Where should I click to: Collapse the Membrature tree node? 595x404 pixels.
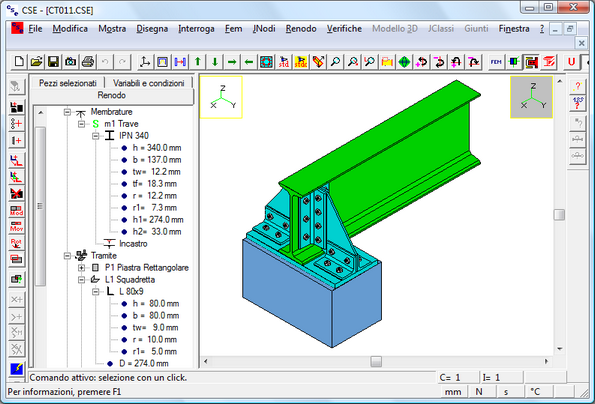tap(67, 112)
